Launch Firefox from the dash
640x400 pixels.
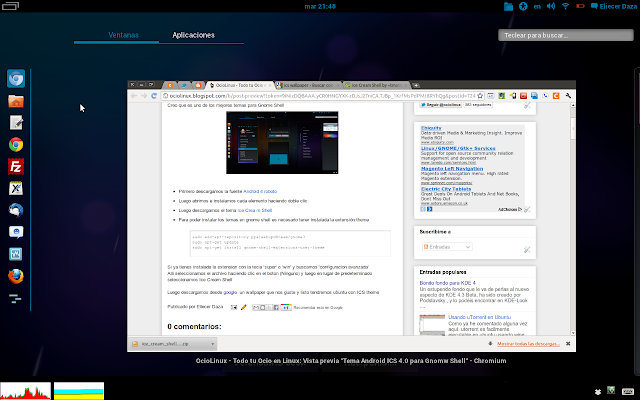coord(16,276)
